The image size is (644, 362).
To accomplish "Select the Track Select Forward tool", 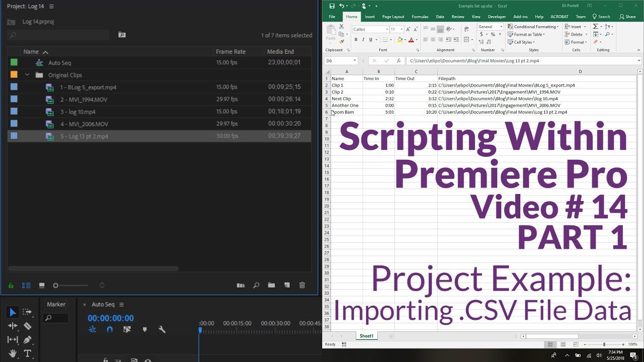I will pos(27,312).
